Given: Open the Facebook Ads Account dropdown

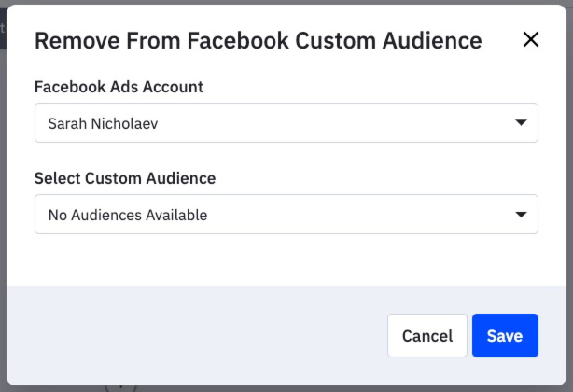Looking at the screenshot, I should pos(286,123).
